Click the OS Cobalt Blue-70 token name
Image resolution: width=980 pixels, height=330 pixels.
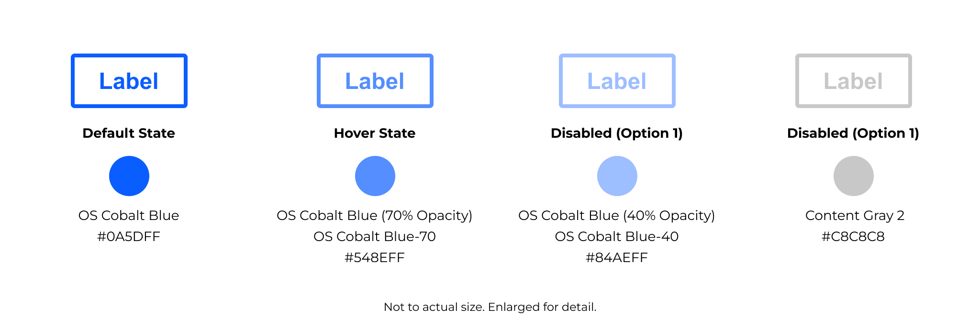click(x=375, y=236)
